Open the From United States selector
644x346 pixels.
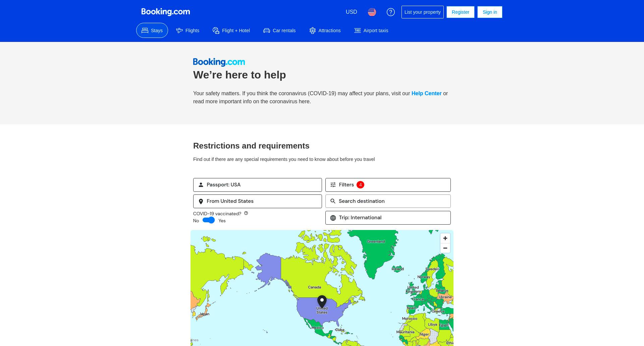tap(258, 201)
